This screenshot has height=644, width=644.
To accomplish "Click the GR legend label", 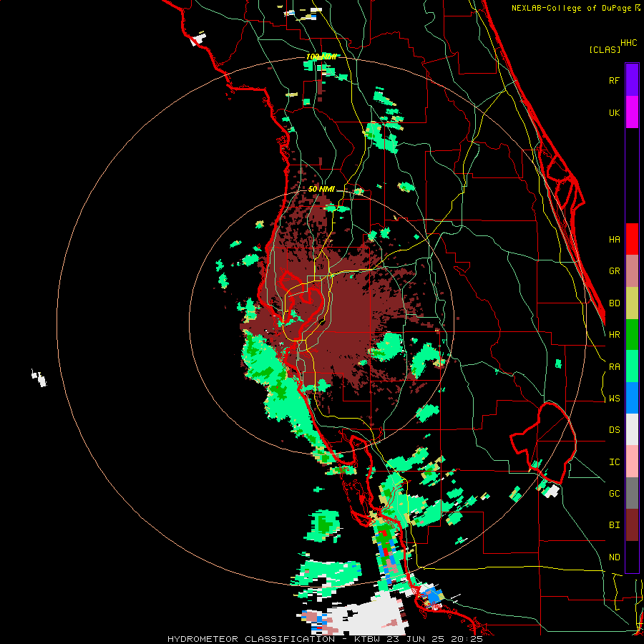I will (614, 271).
